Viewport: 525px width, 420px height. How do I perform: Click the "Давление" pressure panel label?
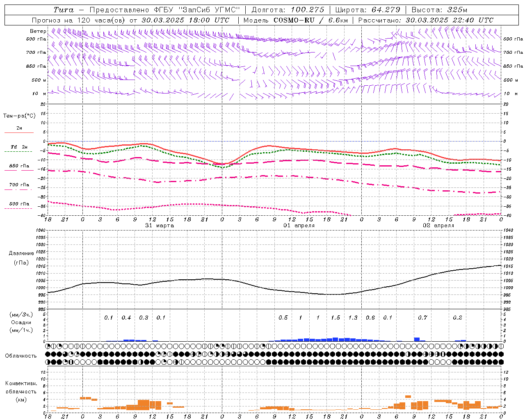click(21, 253)
